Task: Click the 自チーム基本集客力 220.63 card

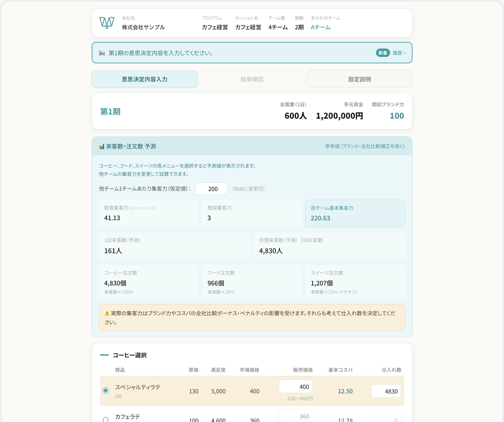Action: 355,213
